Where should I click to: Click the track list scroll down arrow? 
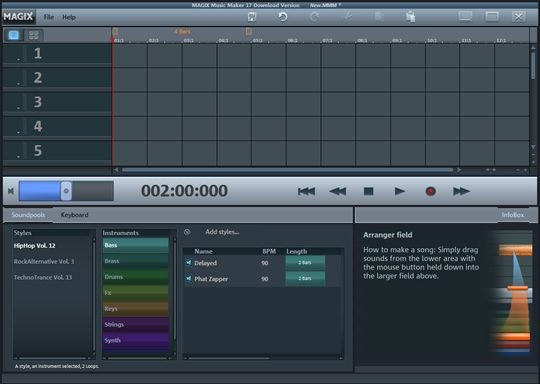click(533, 147)
